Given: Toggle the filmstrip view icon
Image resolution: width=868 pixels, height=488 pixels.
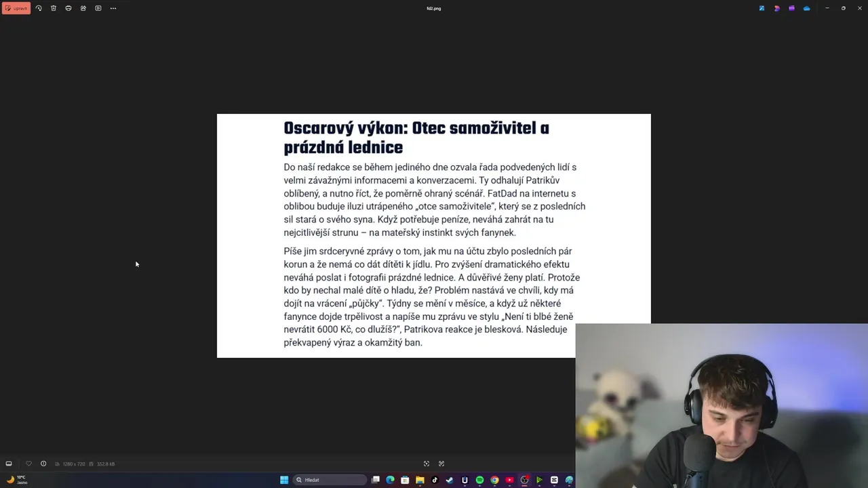Looking at the screenshot, I should 9,464.
